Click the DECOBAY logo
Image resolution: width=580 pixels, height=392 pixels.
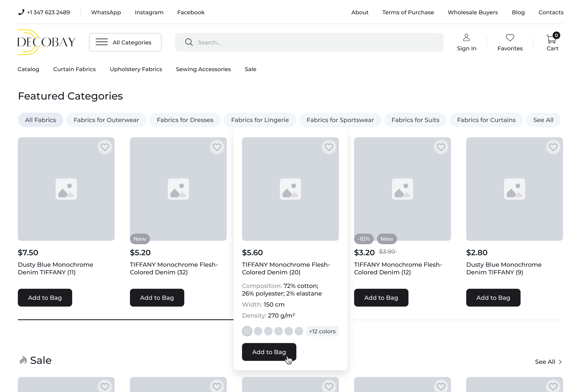46,42
